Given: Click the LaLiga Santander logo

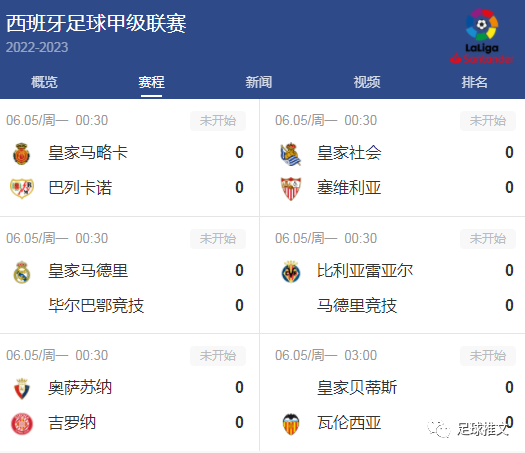Looking at the screenshot, I should (x=482, y=36).
